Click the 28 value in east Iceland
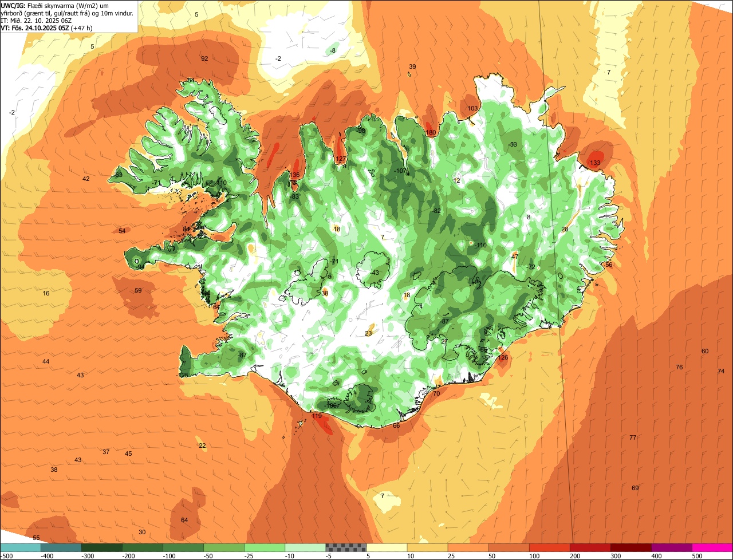 point(565,229)
